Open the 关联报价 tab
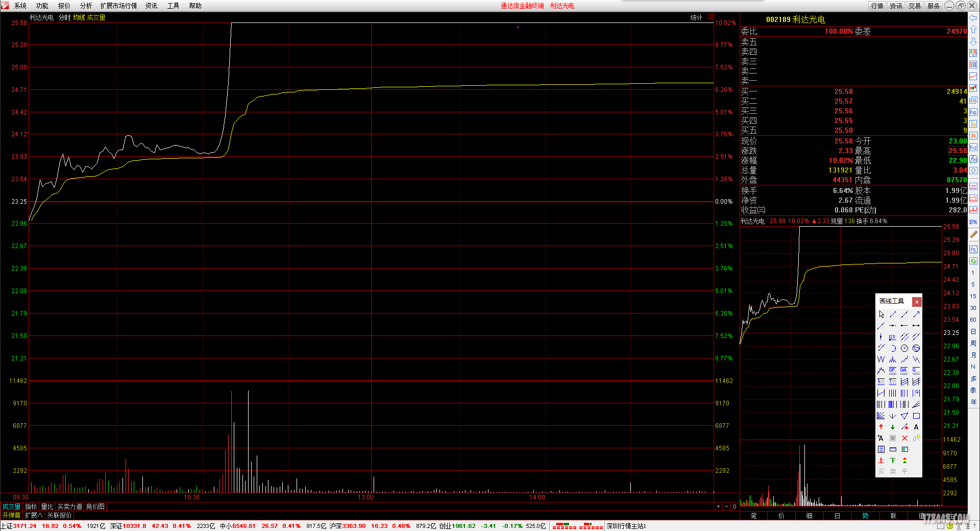This screenshot has width=980, height=531. coord(59,515)
